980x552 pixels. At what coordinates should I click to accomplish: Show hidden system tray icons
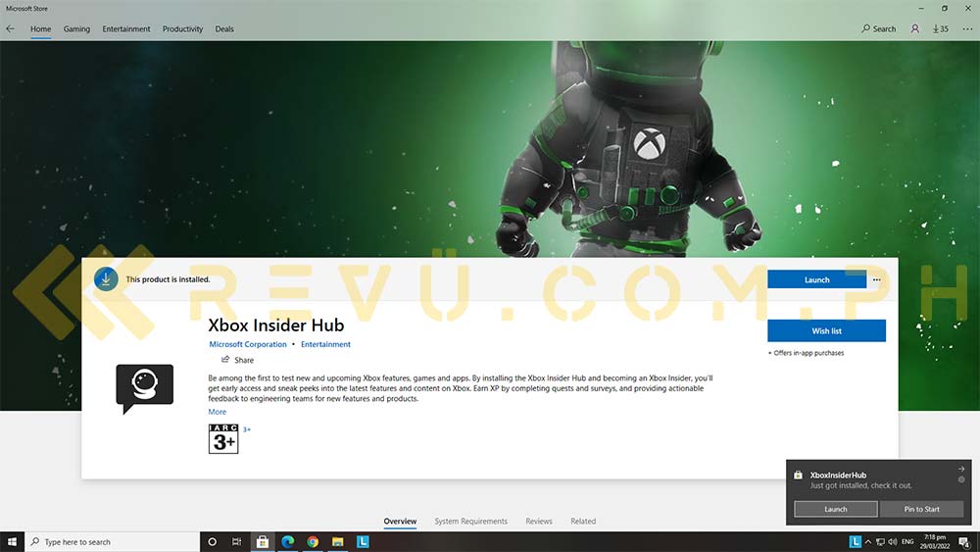(868, 542)
